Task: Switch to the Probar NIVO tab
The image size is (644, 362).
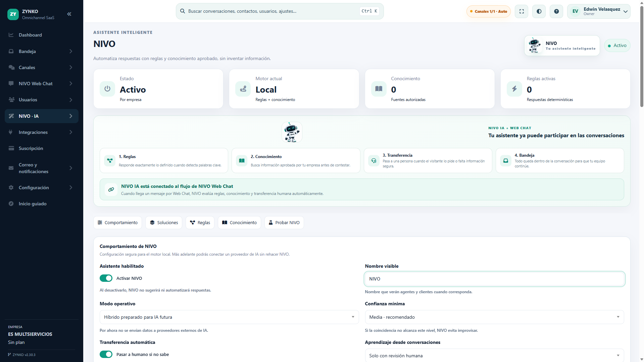Action: click(284, 223)
